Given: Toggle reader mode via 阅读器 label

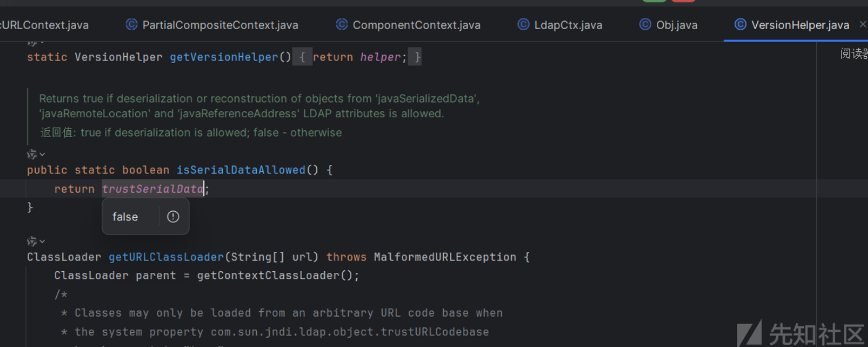Looking at the screenshot, I should [x=854, y=54].
